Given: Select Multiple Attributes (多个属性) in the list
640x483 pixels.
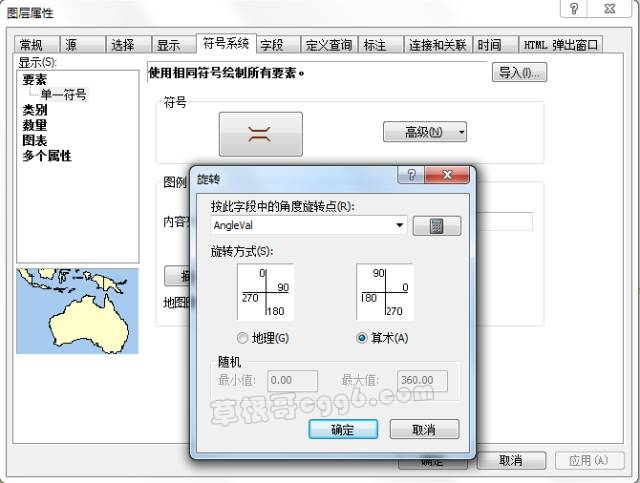Looking at the screenshot, I should tap(47, 156).
